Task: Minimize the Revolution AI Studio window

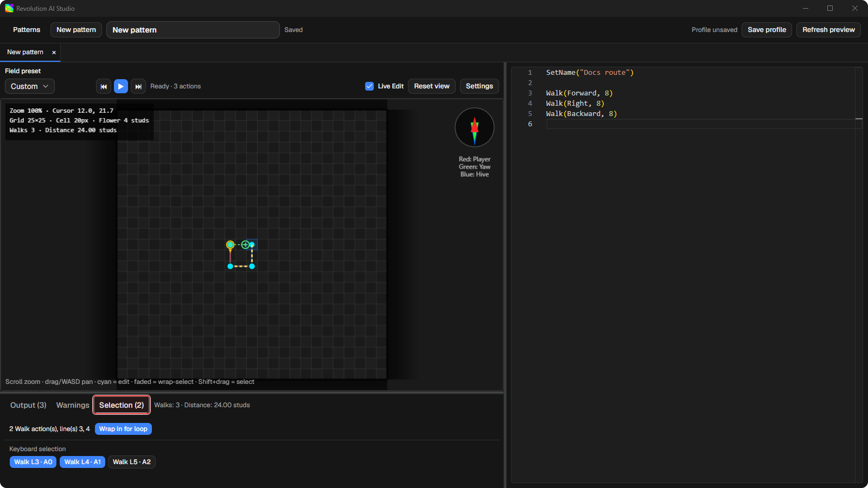Action: click(806, 8)
